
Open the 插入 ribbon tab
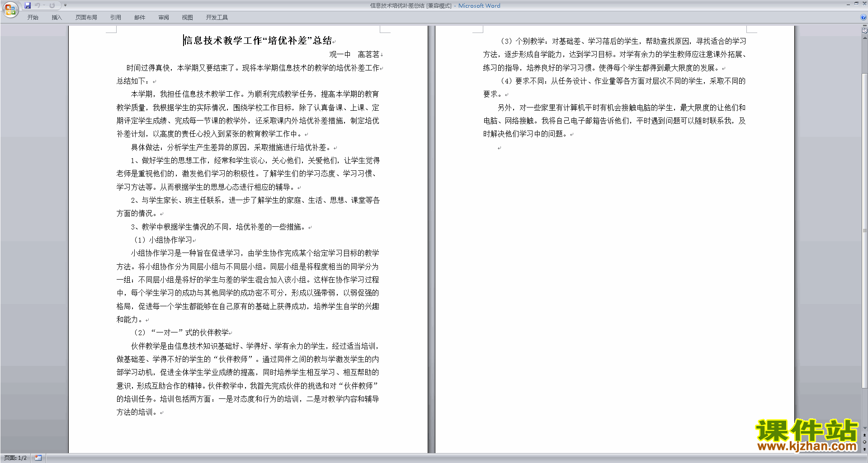pos(57,17)
